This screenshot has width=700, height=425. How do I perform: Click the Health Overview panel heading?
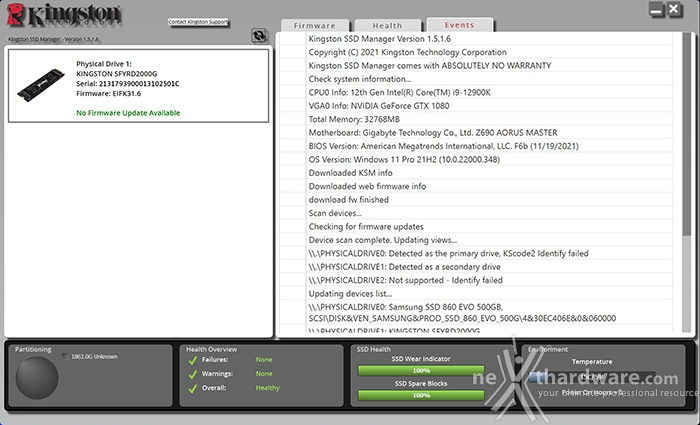[x=212, y=349]
